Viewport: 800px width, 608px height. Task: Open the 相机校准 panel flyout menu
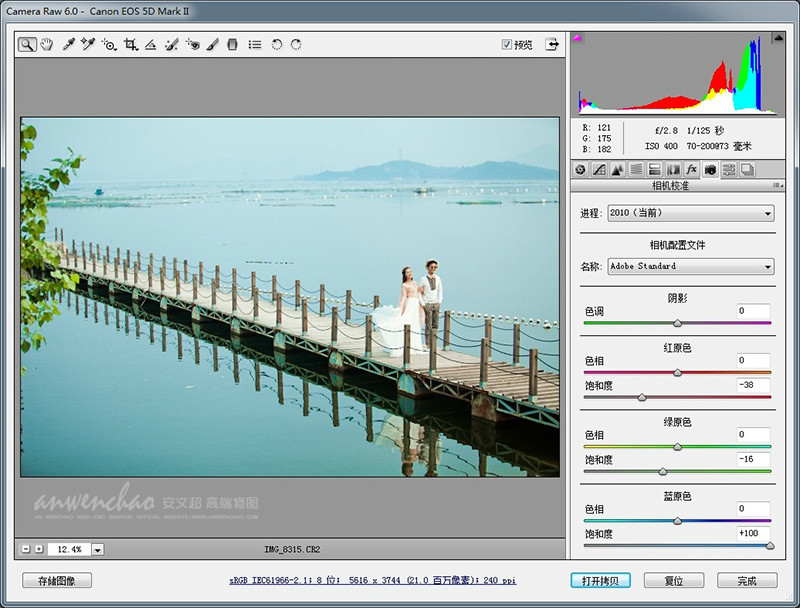778,186
